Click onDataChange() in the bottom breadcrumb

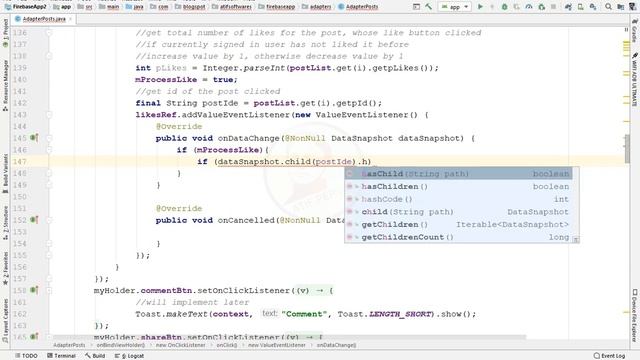pyautogui.click(x=336, y=345)
